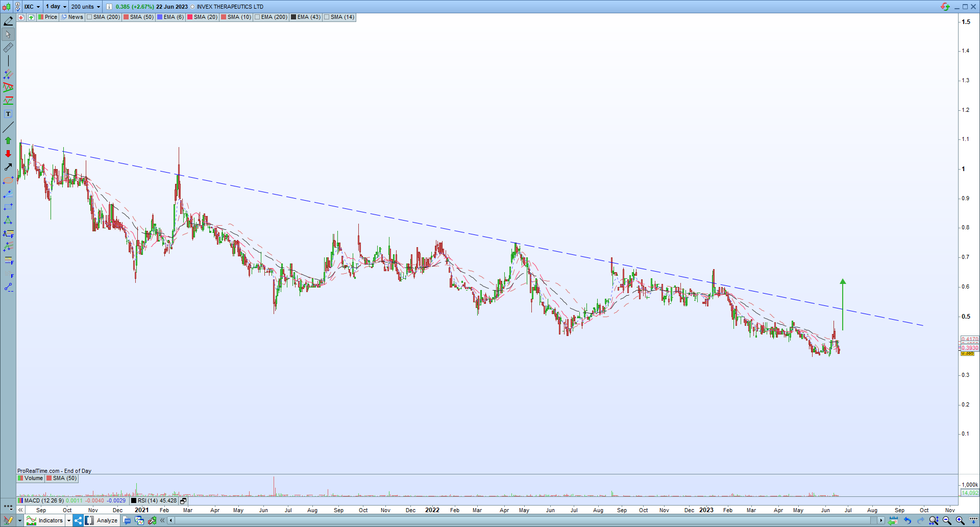Collapse time axis with left chevrons
The width and height of the screenshot is (980, 527).
pos(20,510)
